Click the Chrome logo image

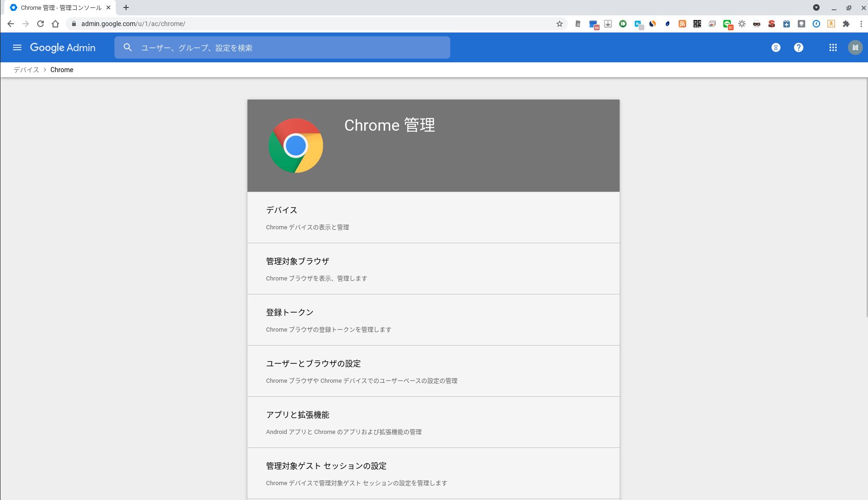(296, 146)
